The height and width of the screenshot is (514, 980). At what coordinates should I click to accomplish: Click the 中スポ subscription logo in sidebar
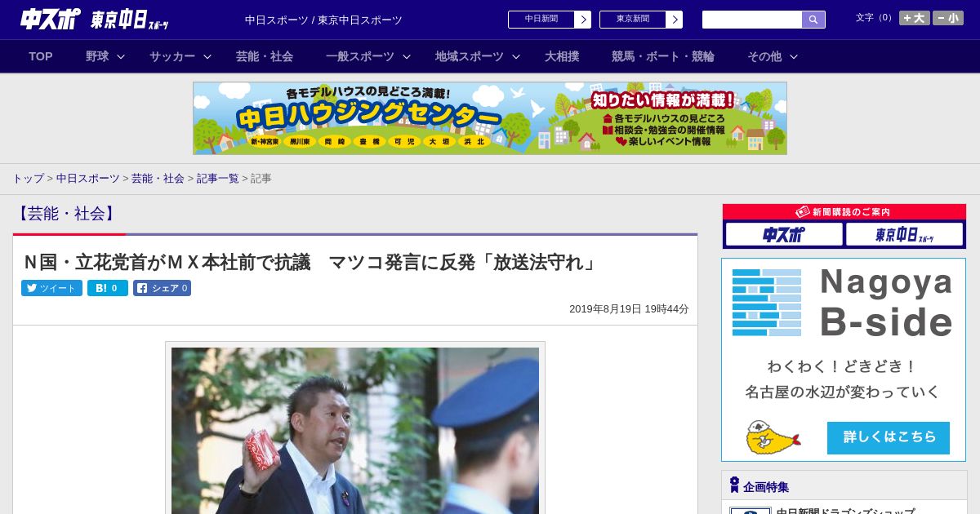[x=784, y=235]
